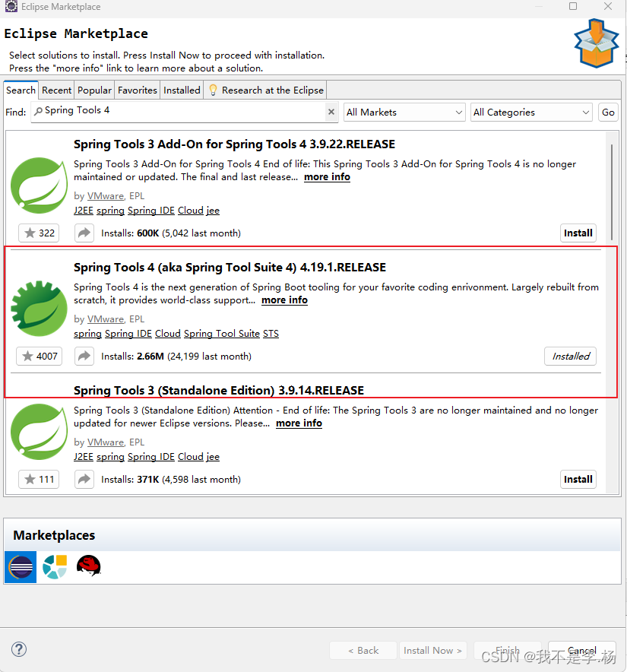Click the Spring Tool Suite tag

click(x=222, y=334)
